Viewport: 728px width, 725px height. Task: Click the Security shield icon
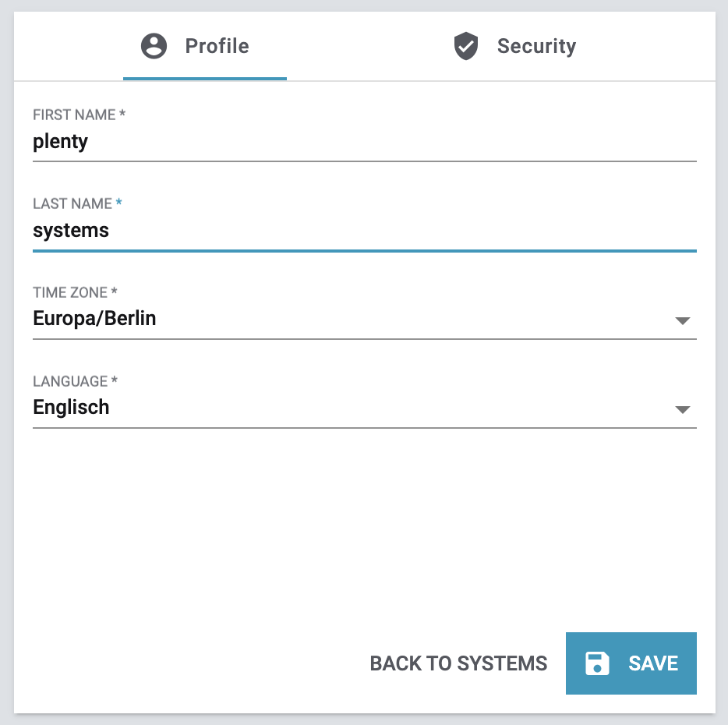coord(465,46)
